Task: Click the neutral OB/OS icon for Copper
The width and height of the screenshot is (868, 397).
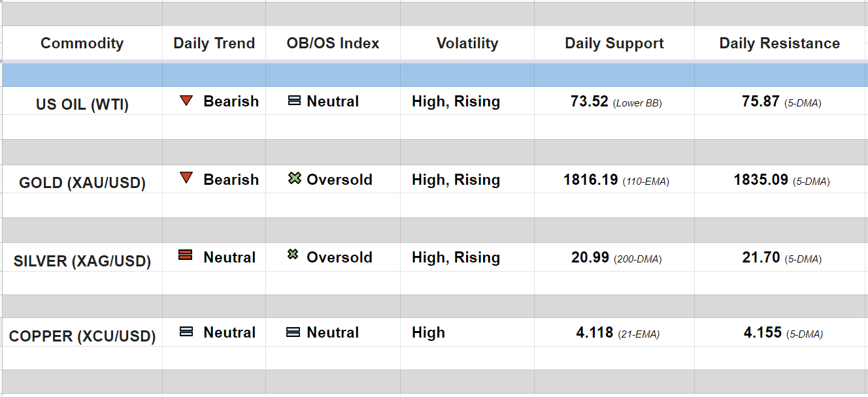Action: [x=293, y=332]
